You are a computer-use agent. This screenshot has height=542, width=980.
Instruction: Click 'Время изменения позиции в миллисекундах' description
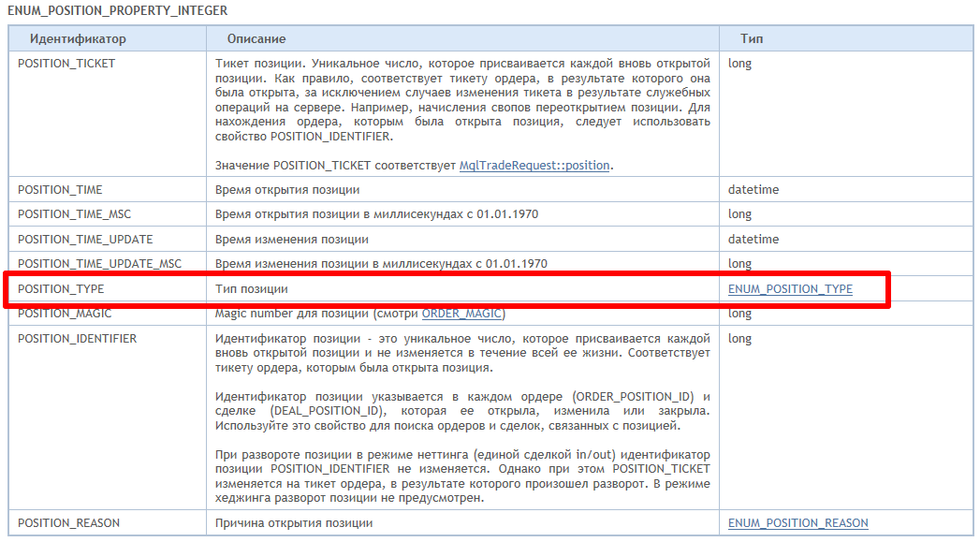point(381,264)
